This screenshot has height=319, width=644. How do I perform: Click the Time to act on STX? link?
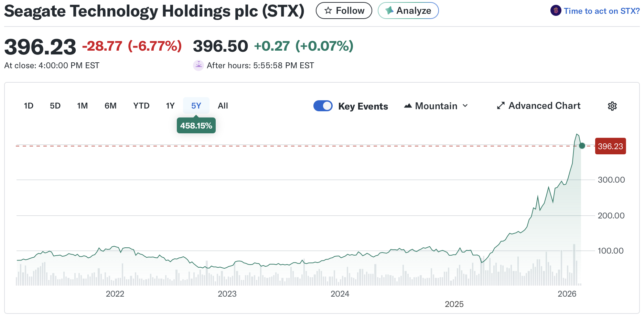(601, 11)
